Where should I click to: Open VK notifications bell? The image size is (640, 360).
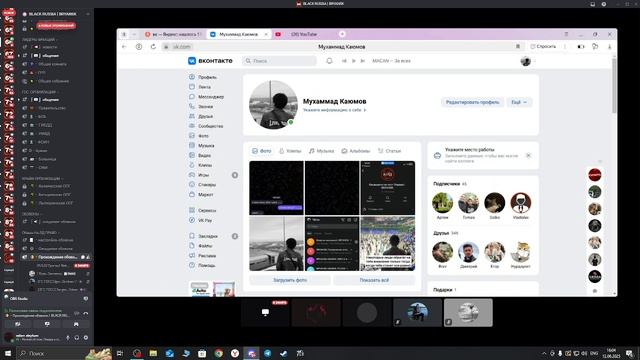coord(329,61)
